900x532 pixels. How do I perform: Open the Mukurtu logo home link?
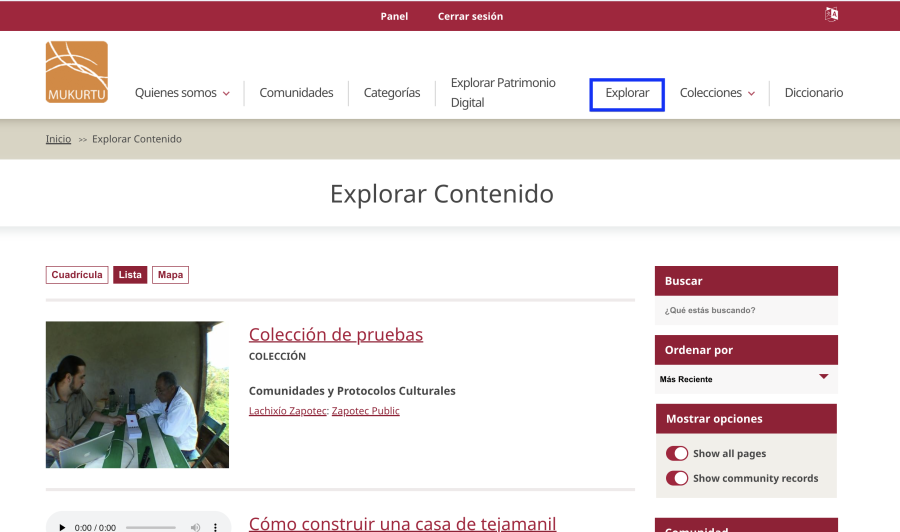77,72
